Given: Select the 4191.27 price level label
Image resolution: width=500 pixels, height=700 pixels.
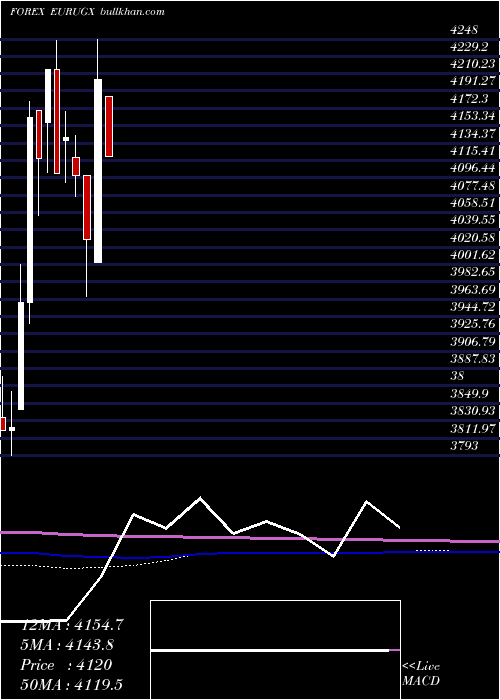Looking at the screenshot, I should pyautogui.click(x=473, y=81).
